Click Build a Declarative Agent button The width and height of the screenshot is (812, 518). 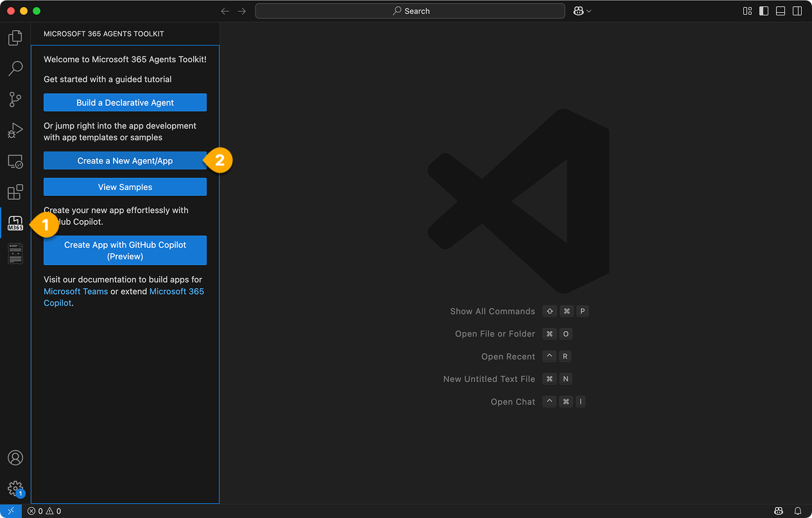[x=125, y=103]
